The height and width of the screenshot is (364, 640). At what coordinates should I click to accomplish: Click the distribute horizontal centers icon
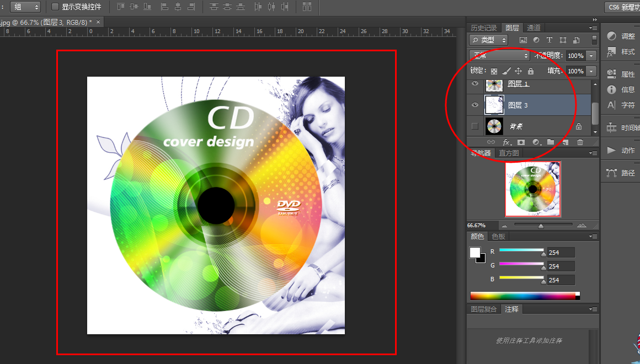coord(271,7)
